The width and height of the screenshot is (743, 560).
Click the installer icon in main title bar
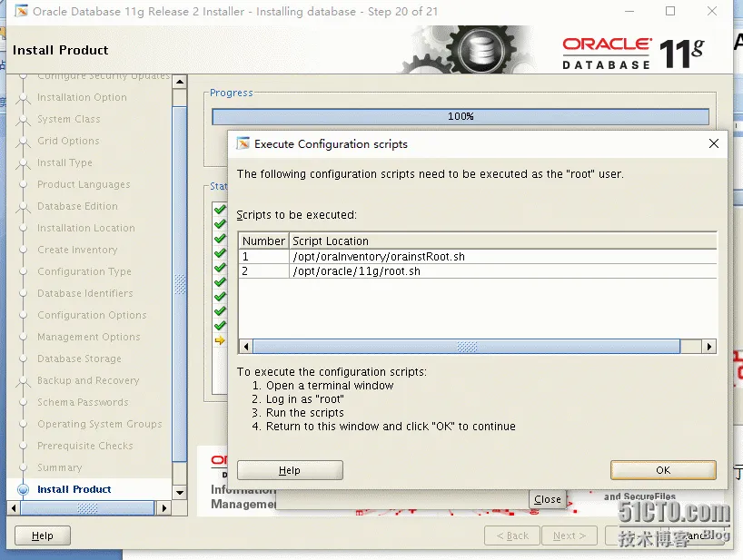[x=21, y=11]
